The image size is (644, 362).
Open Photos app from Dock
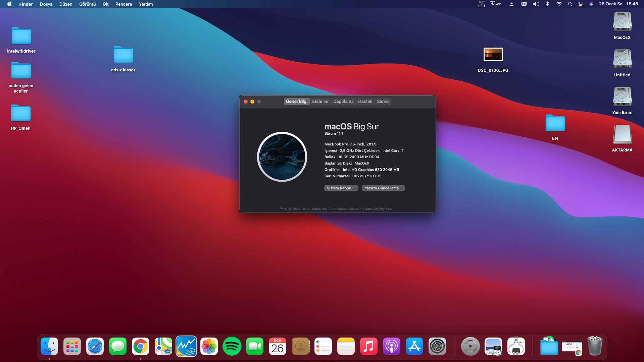point(209,346)
